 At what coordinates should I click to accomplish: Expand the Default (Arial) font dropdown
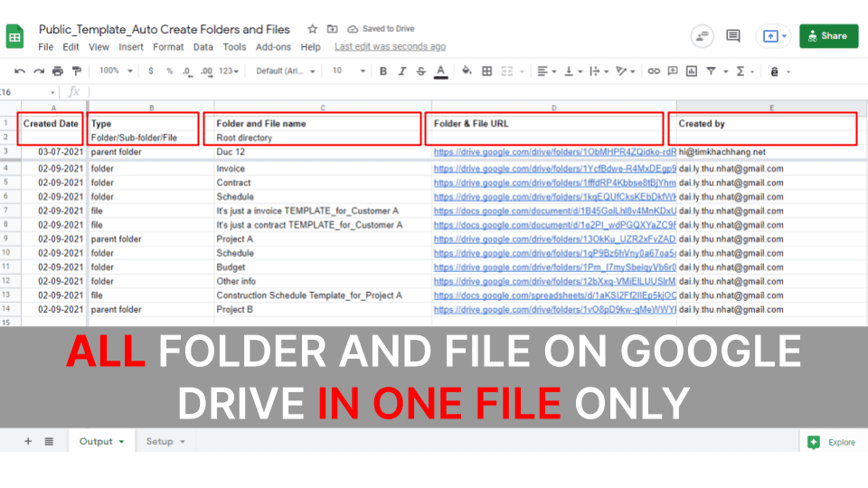[x=286, y=71]
